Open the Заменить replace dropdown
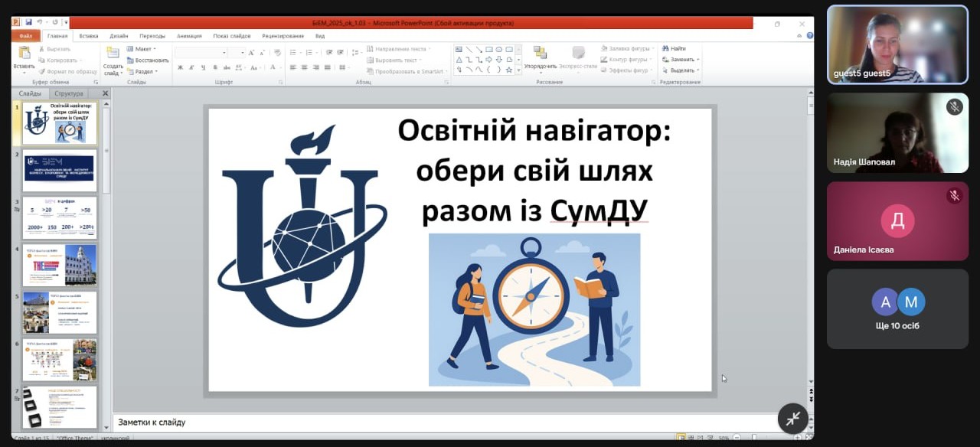The width and height of the screenshot is (980, 447). 681,60
